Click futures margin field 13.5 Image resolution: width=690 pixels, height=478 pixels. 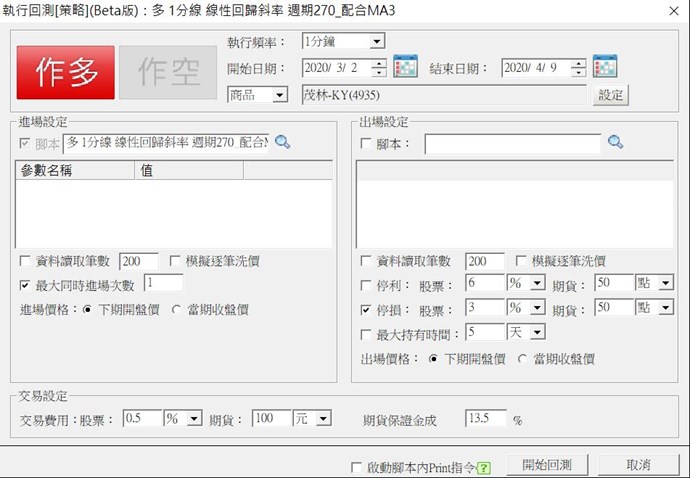(x=485, y=418)
